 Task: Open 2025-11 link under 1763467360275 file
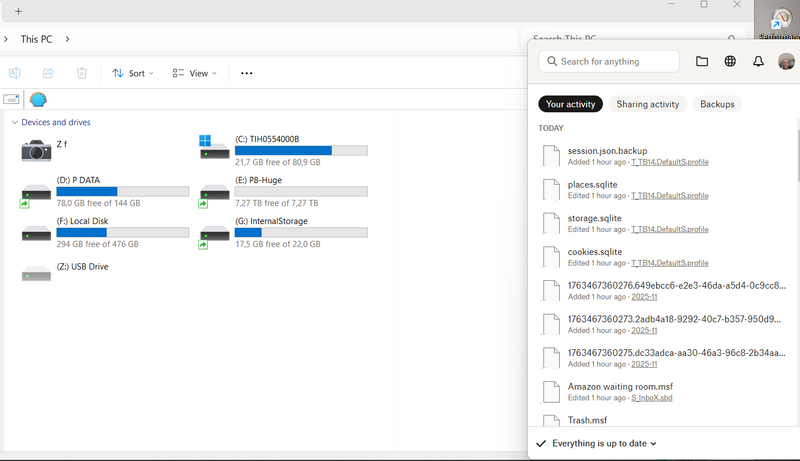tap(644, 364)
